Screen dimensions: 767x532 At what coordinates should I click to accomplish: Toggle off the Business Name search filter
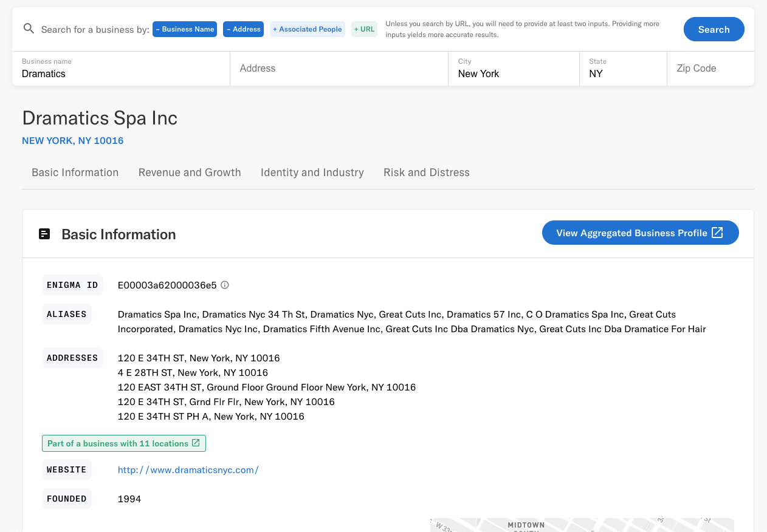click(184, 29)
